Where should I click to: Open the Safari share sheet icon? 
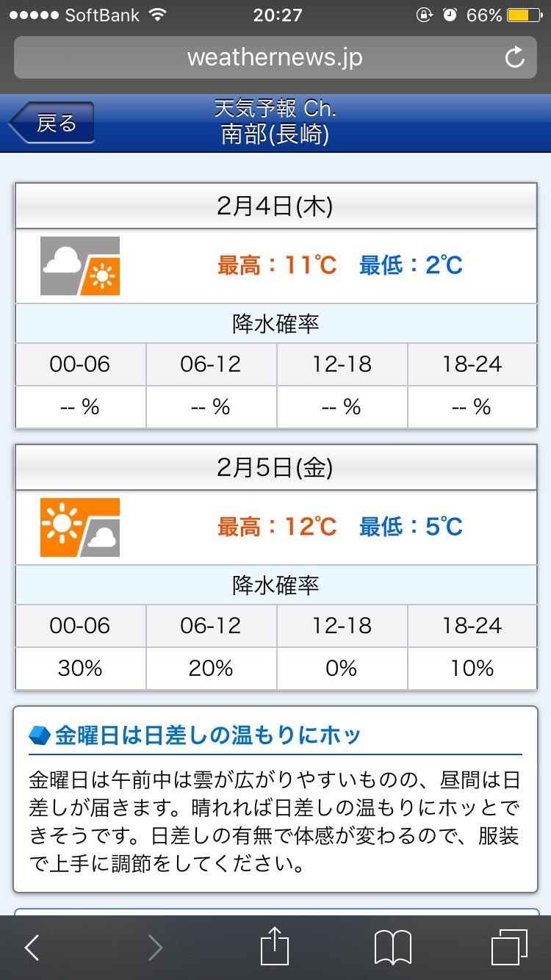click(x=275, y=946)
